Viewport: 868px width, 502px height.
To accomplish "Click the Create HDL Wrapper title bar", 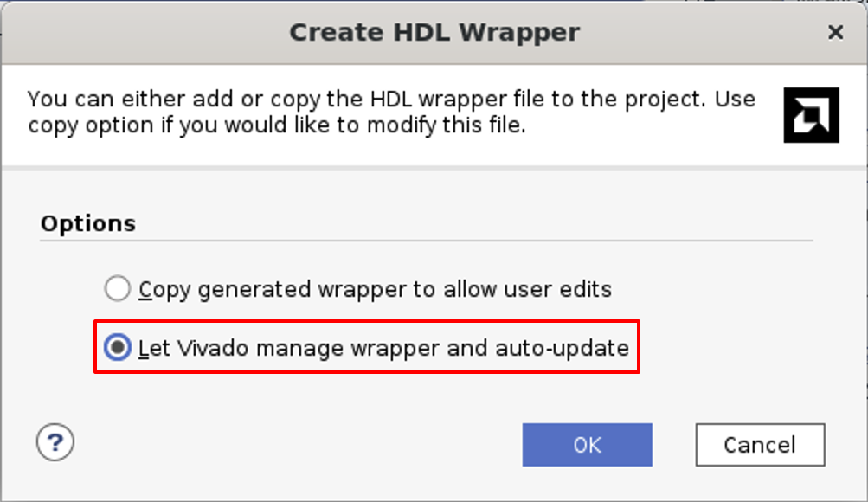I will coord(434,32).
